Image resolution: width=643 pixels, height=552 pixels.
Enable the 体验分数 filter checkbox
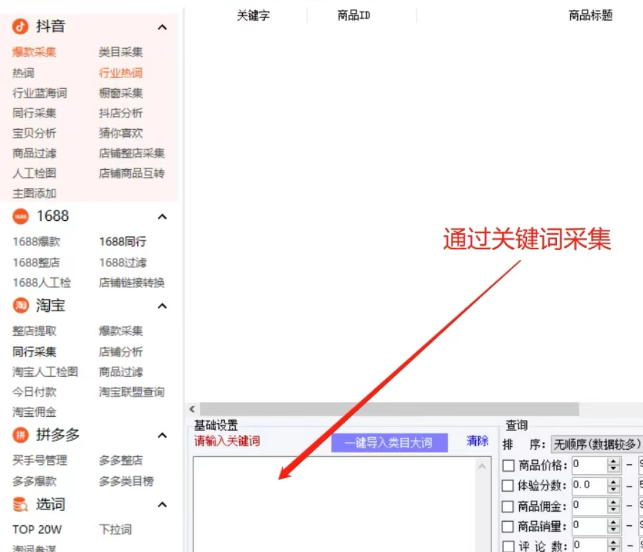[x=508, y=486]
